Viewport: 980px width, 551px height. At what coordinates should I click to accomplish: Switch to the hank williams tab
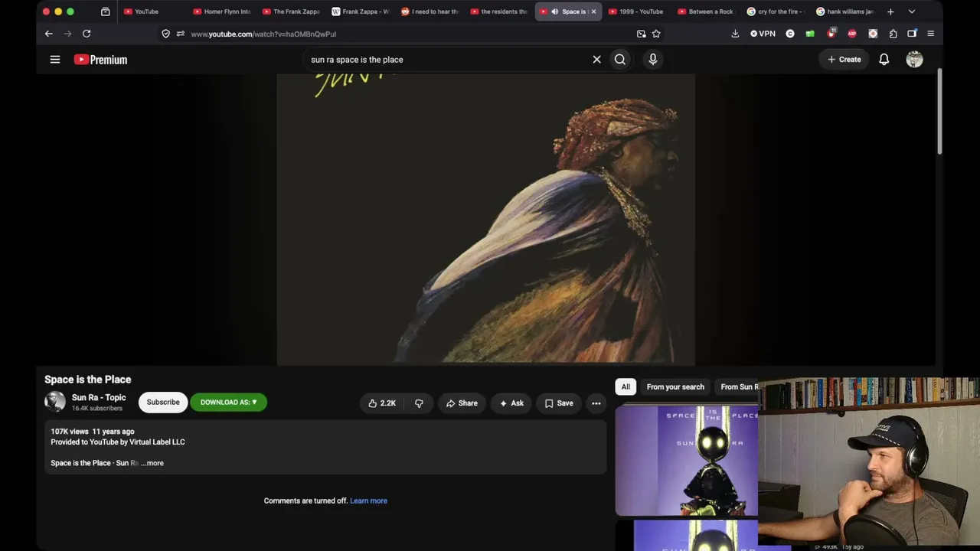pyautogui.click(x=844, y=11)
